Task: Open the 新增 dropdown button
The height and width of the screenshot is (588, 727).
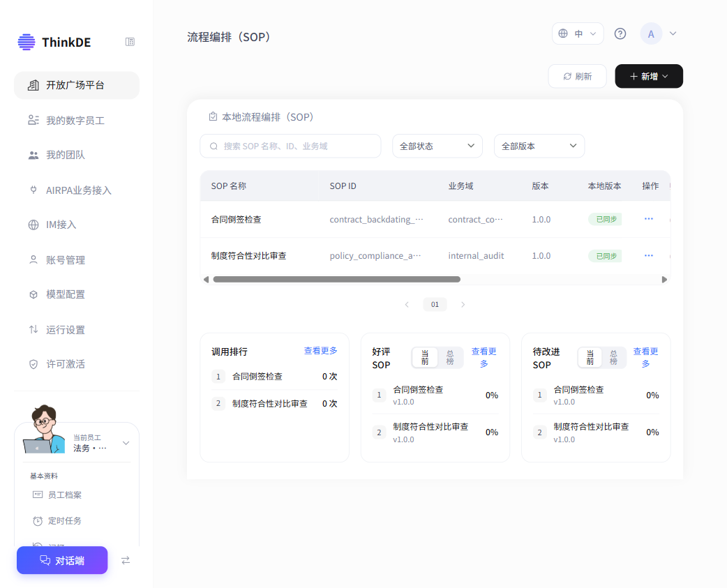Action: coord(649,77)
